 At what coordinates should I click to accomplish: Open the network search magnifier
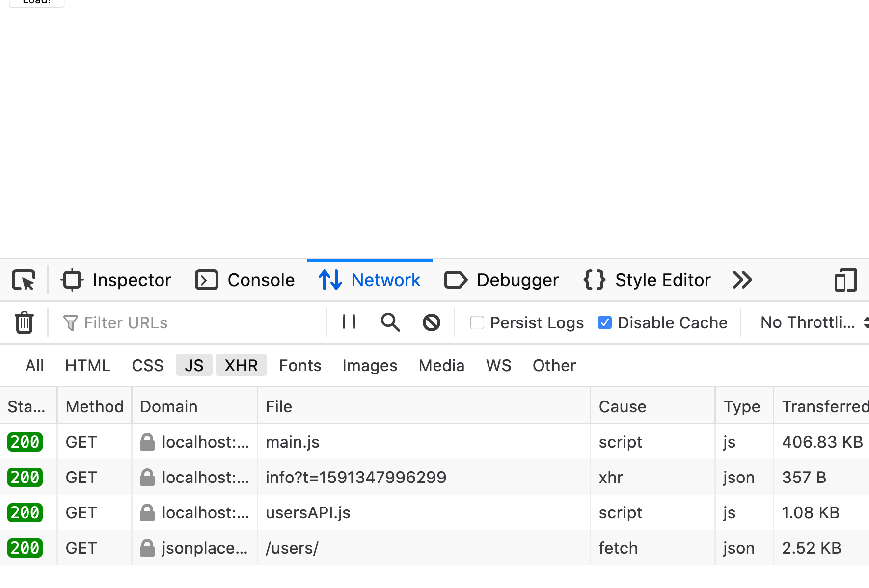point(390,322)
